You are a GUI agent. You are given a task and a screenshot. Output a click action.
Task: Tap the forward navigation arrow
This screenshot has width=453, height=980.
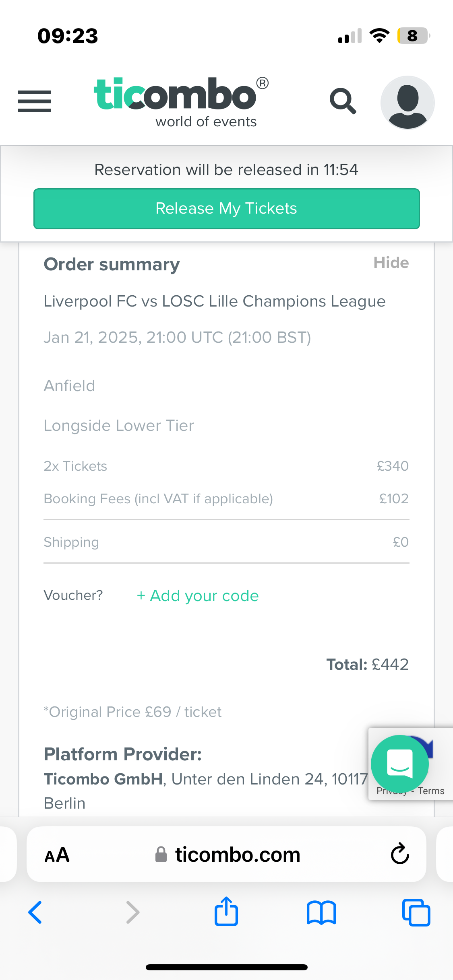[x=133, y=912]
